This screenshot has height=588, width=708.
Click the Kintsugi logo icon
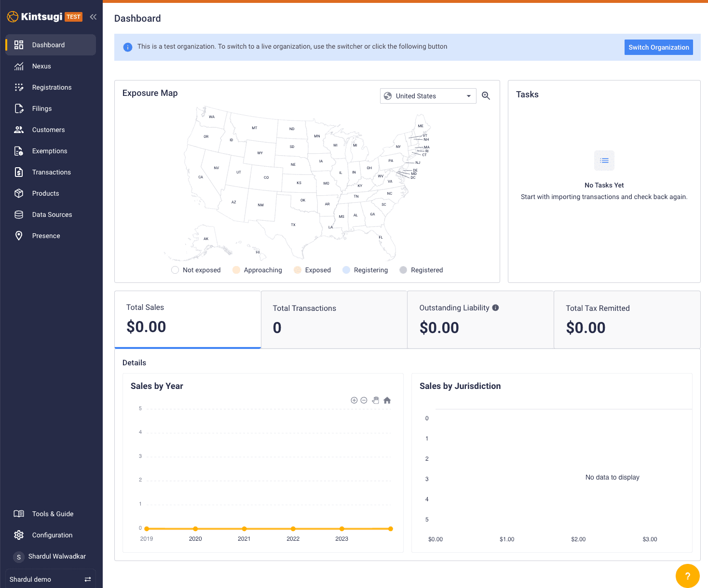coord(13,17)
